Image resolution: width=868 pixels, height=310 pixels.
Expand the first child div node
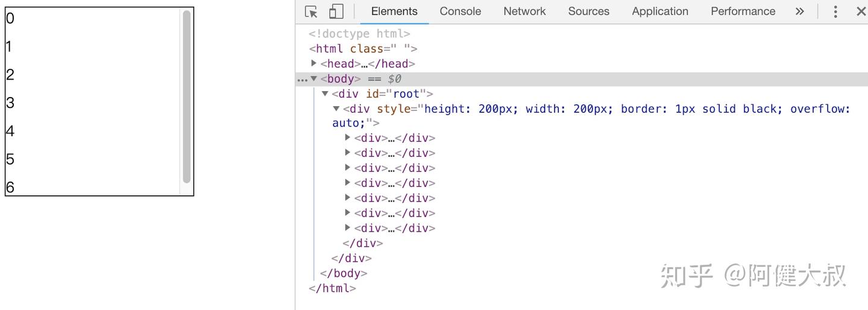[x=348, y=138]
